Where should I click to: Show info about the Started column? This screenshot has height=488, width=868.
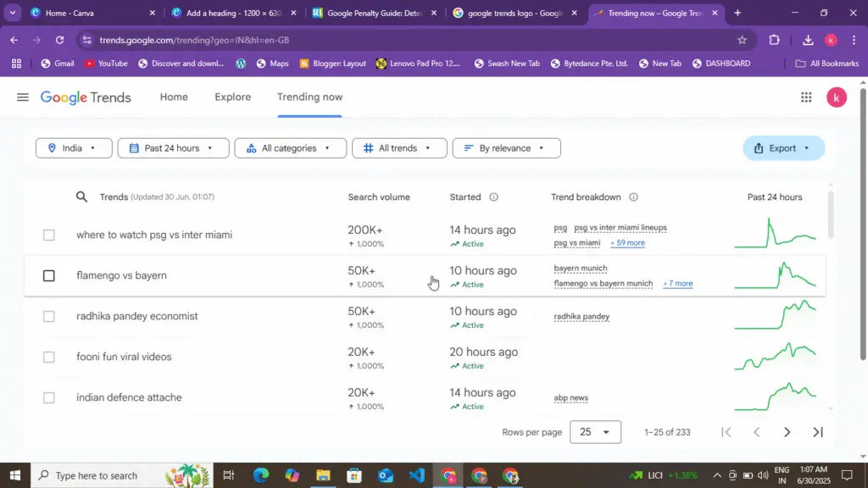pyautogui.click(x=493, y=197)
